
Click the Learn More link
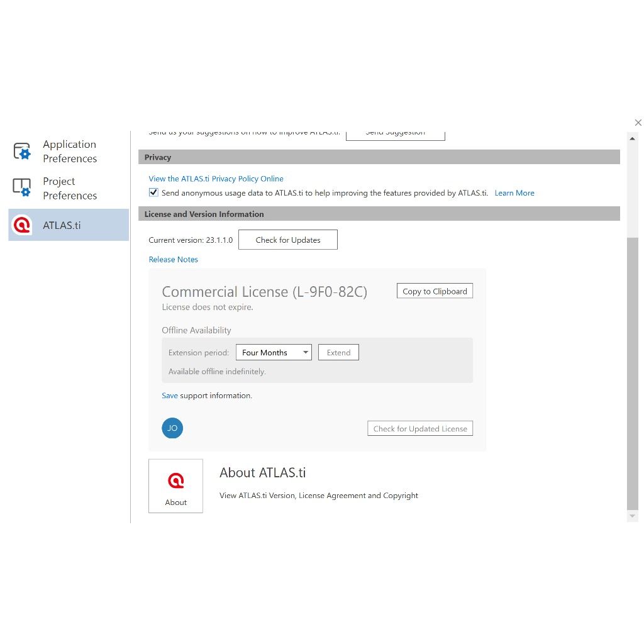514,193
